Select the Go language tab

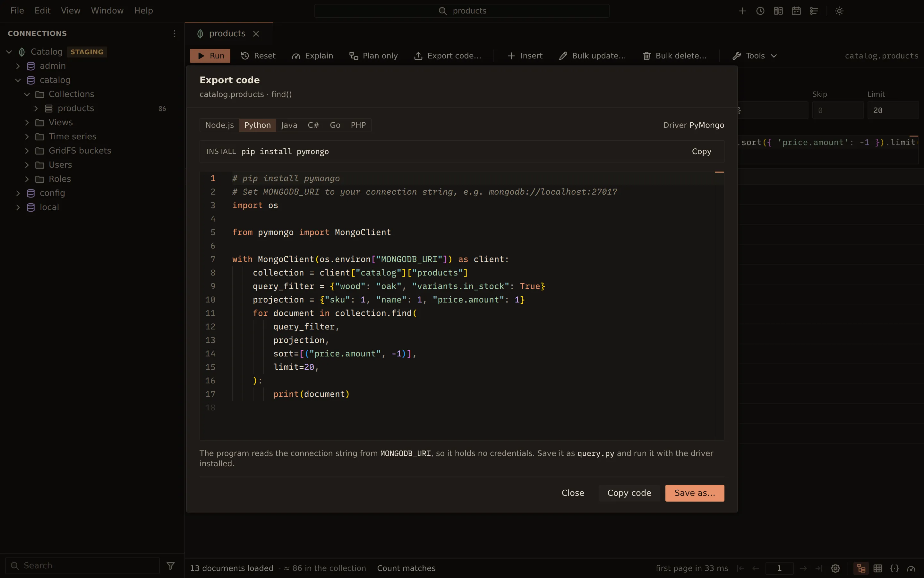(335, 125)
